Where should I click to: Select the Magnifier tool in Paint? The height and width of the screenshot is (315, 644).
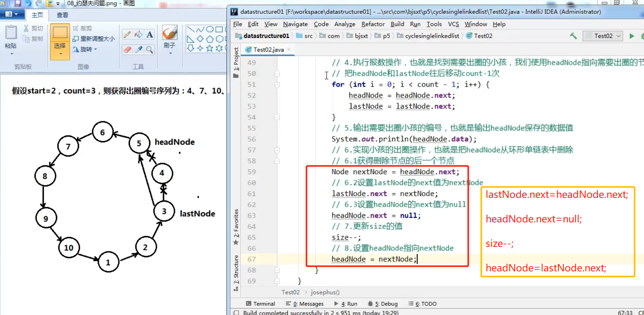[x=149, y=50]
